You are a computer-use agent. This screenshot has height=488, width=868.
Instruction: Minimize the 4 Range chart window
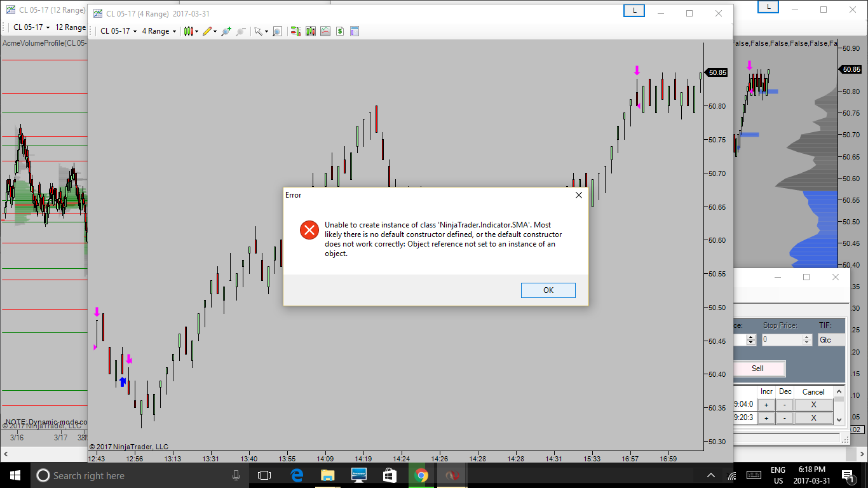pyautogui.click(x=660, y=13)
